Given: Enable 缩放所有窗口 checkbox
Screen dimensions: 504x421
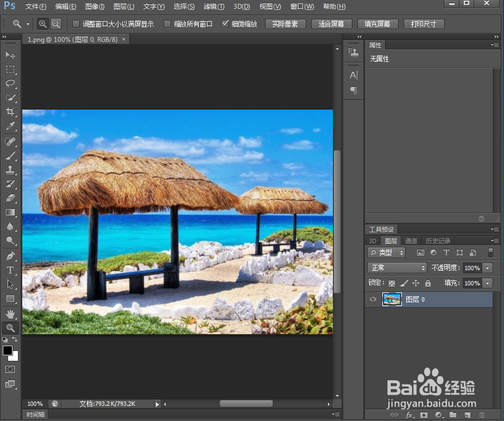Looking at the screenshot, I should 167,24.
